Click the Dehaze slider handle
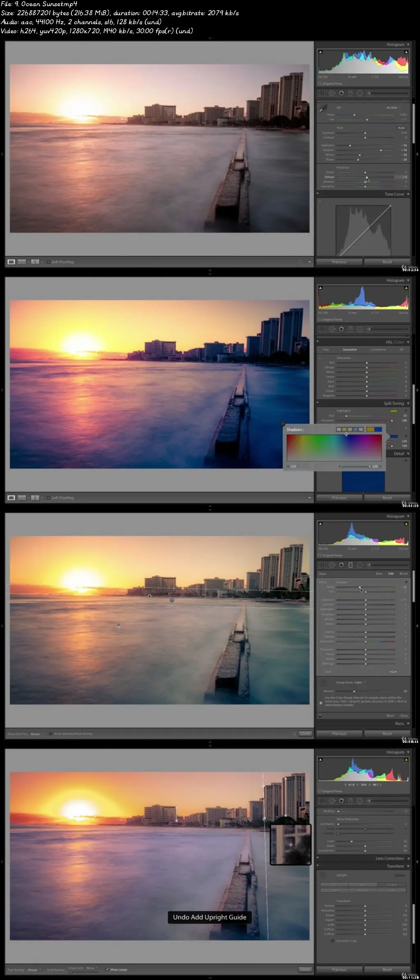 [367, 177]
